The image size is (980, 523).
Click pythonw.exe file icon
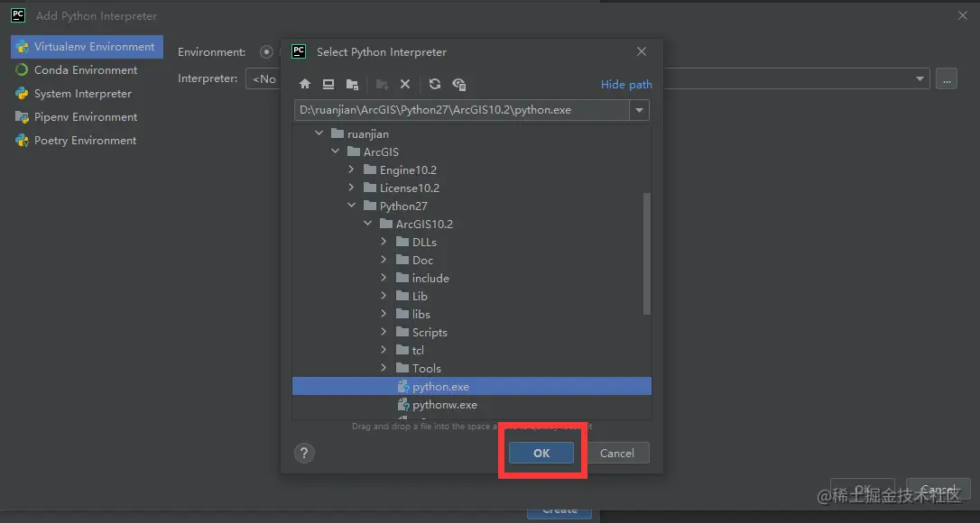403,404
